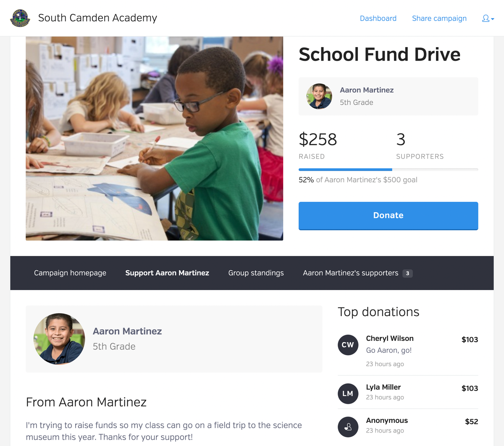Screen dimensions: 504x446
Task: Switch to Group standings tab
Action: (x=256, y=273)
